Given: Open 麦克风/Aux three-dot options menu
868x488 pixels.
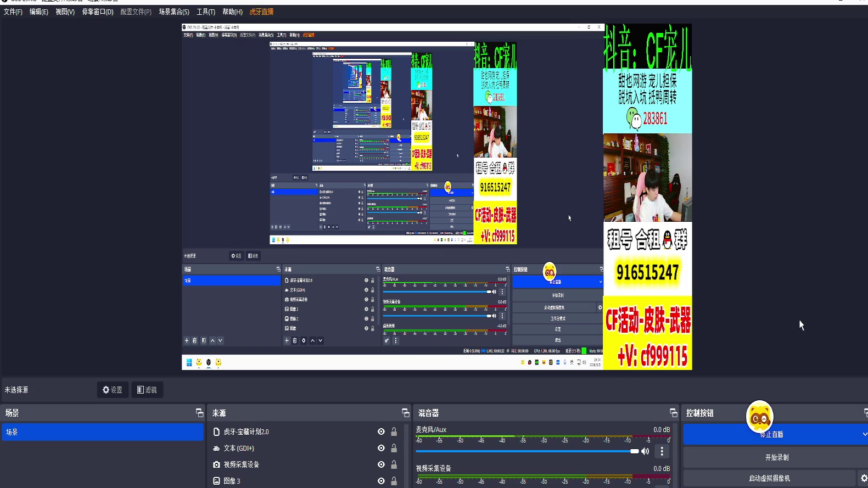Looking at the screenshot, I should point(662,451).
